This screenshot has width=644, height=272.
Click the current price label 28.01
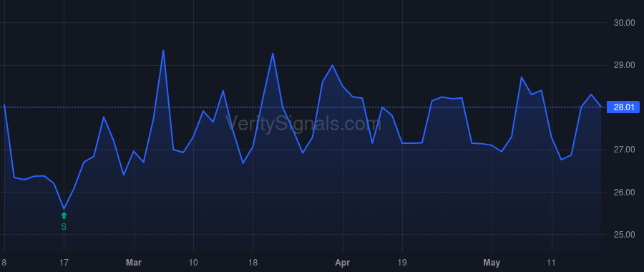(x=623, y=107)
